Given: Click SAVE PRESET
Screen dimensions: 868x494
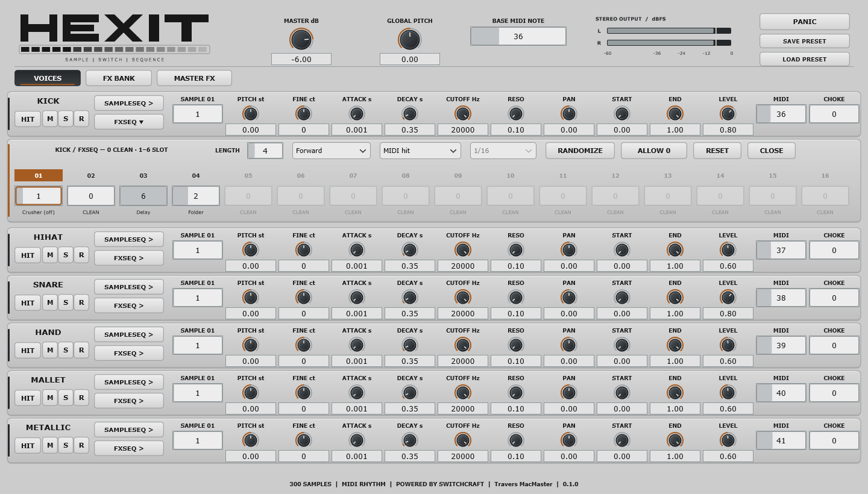Looking at the screenshot, I should 805,41.
